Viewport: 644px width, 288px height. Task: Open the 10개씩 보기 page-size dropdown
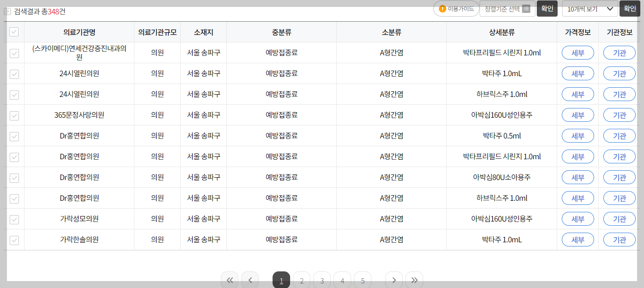589,8
